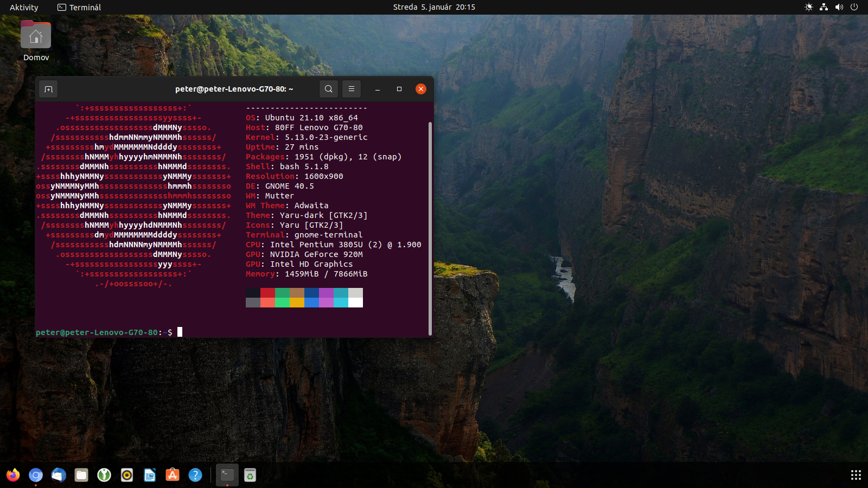
Task: Open the Terminál app menu in top bar
Action: 80,7
